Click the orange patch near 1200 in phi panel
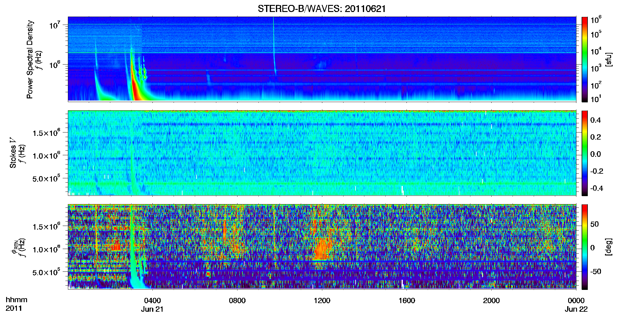 coord(323,248)
